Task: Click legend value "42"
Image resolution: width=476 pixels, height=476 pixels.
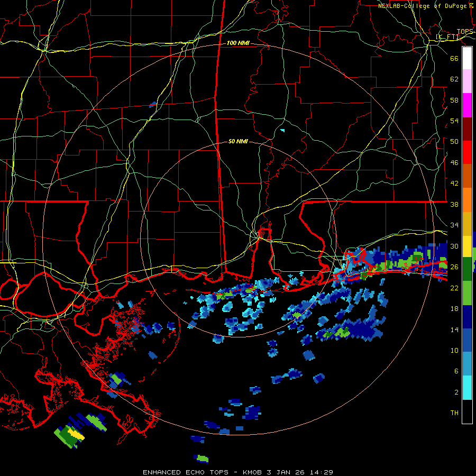Action: (454, 184)
